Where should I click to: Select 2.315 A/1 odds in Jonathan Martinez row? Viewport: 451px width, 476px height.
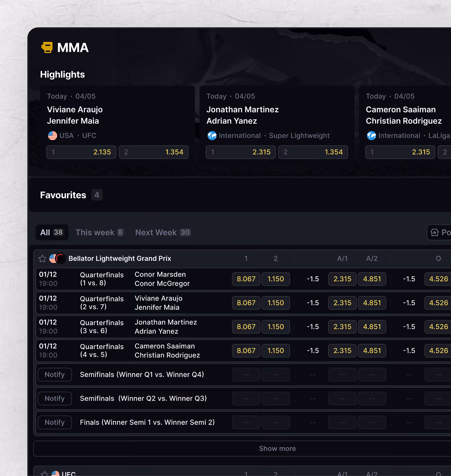342,327
